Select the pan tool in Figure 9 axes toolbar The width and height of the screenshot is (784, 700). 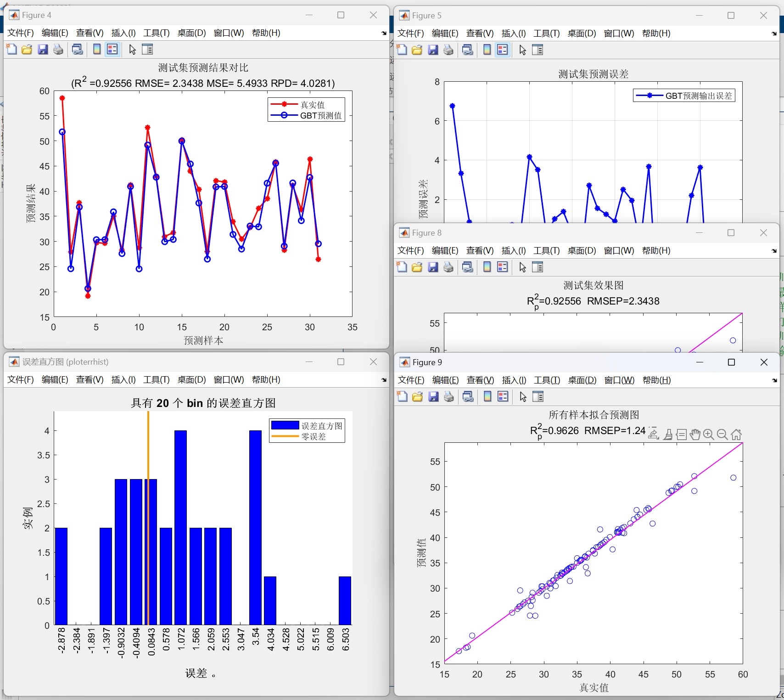(694, 434)
